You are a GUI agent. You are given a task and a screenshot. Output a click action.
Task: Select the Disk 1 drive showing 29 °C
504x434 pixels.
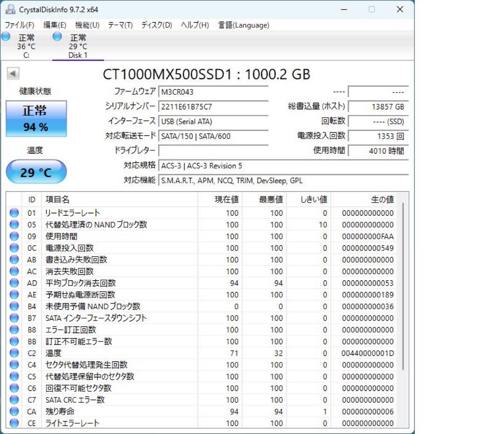[77, 46]
